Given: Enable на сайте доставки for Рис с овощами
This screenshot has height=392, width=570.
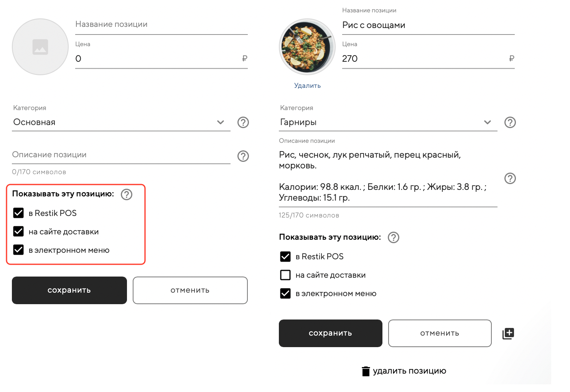Looking at the screenshot, I should click(x=285, y=275).
